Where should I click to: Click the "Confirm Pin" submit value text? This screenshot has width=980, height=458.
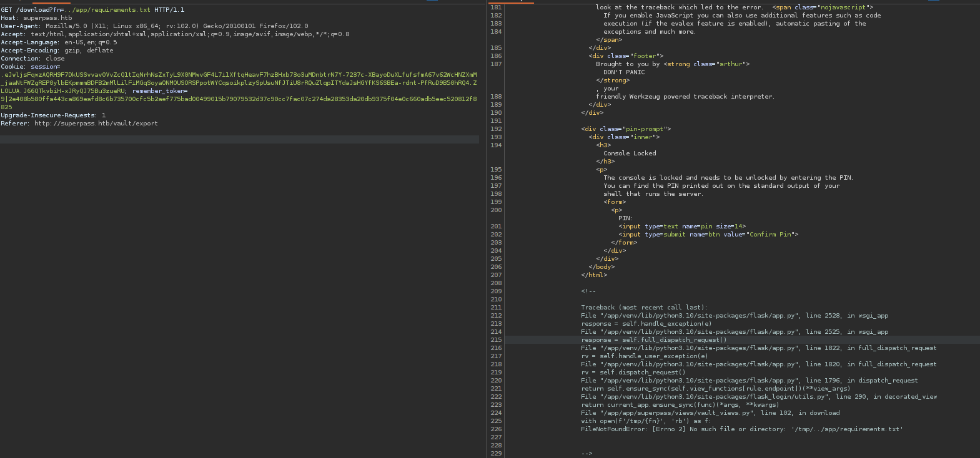770,235
